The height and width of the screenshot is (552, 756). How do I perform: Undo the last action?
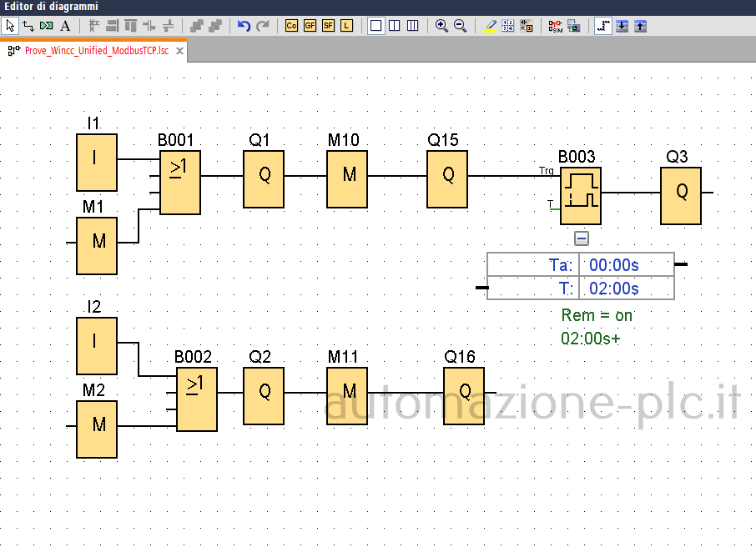[244, 26]
